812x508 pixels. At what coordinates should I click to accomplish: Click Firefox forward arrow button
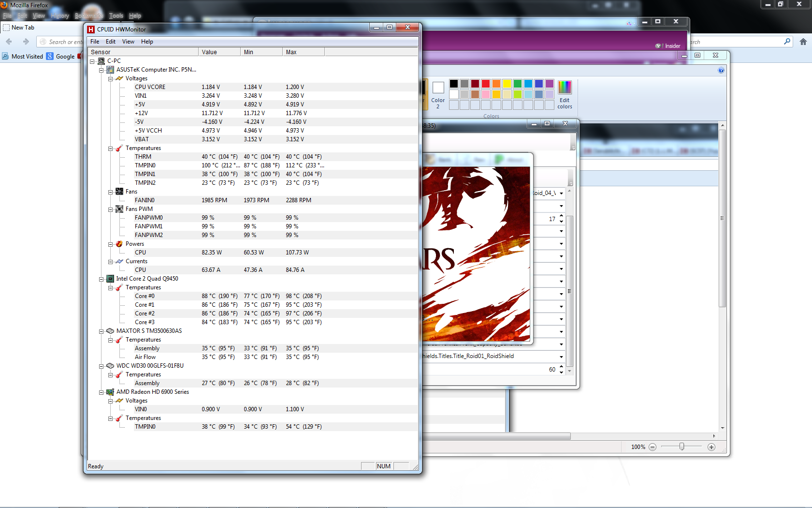click(x=26, y=42)
